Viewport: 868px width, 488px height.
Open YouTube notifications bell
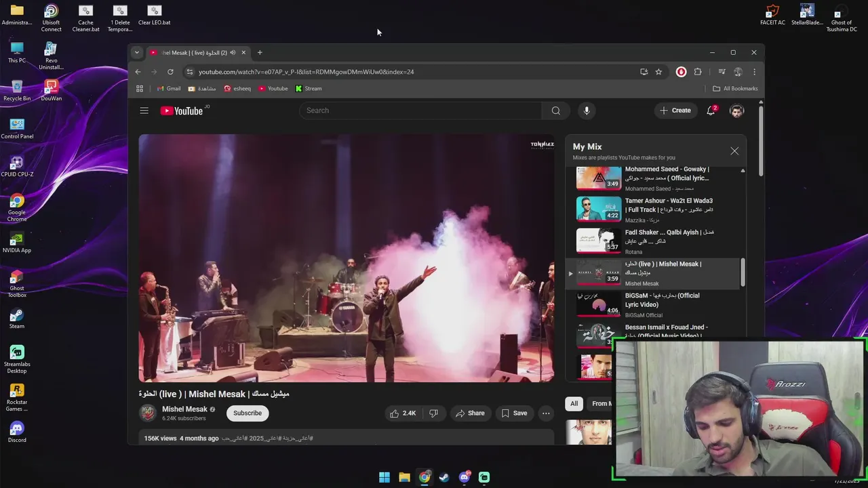click(711, 110)
